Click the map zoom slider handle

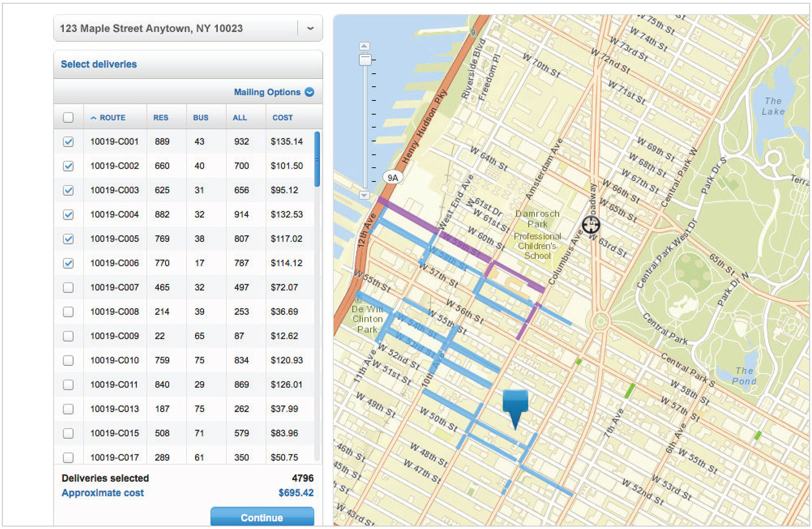365,60
